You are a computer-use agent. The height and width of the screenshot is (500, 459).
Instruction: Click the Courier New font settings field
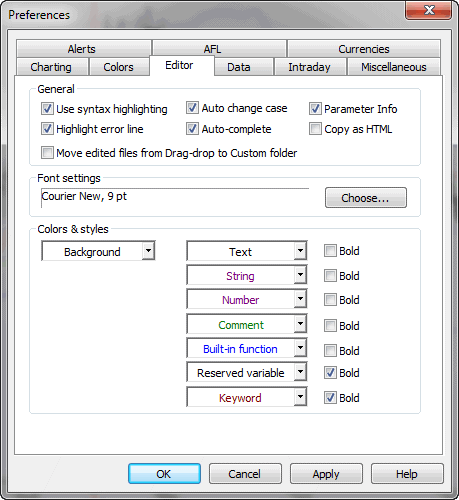175,198
